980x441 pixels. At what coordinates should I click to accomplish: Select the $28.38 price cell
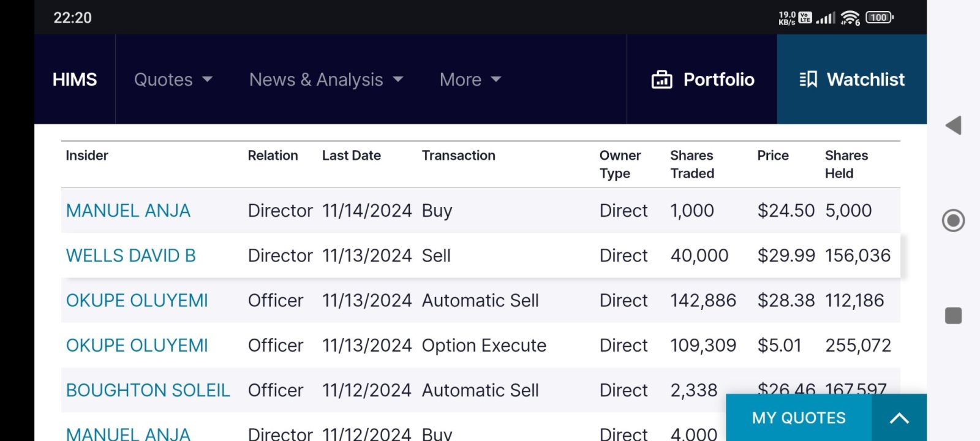point(786,301)
